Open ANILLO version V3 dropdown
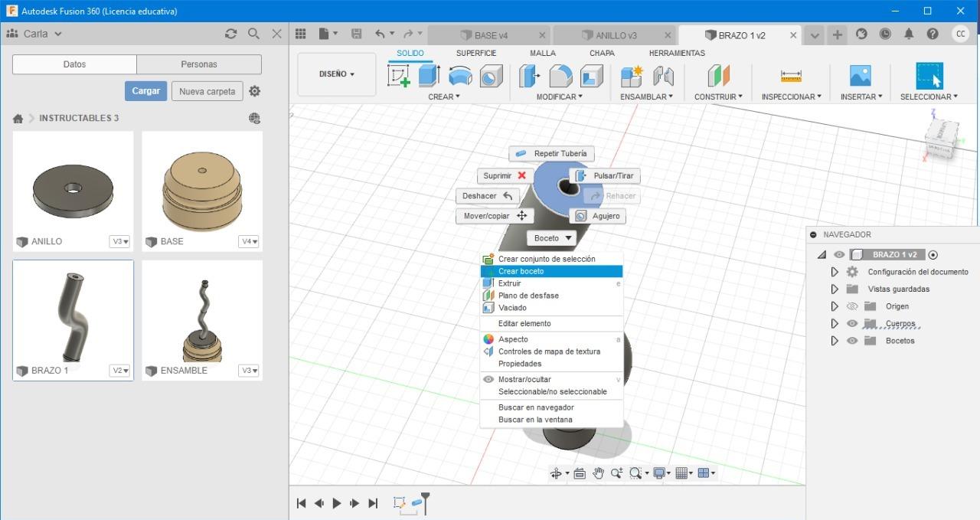Viewport: 980px width, 520px height. tap(120, 241)
